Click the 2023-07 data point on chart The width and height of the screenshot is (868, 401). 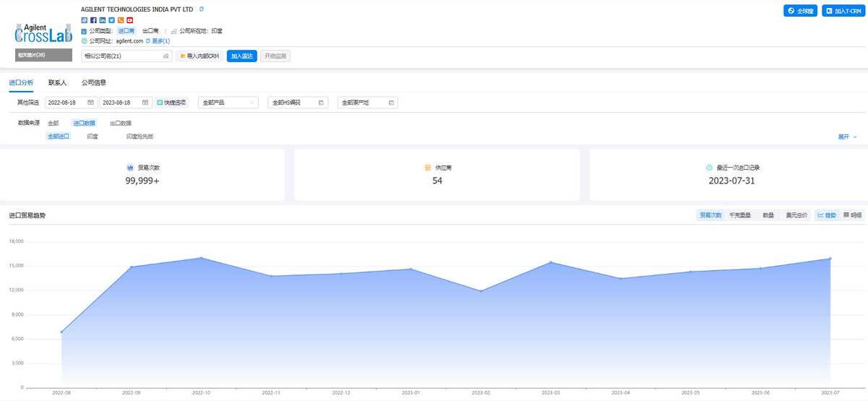pos(830,259)
